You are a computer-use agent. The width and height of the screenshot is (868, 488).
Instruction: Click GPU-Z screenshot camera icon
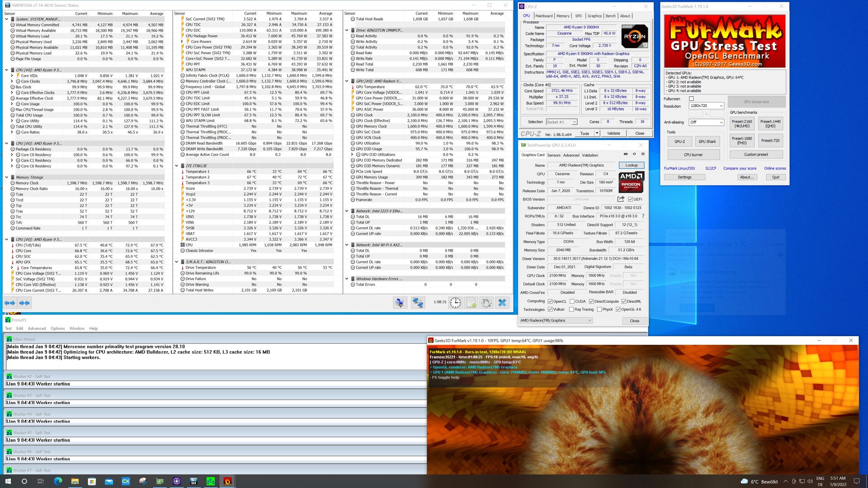click(626, 154)
